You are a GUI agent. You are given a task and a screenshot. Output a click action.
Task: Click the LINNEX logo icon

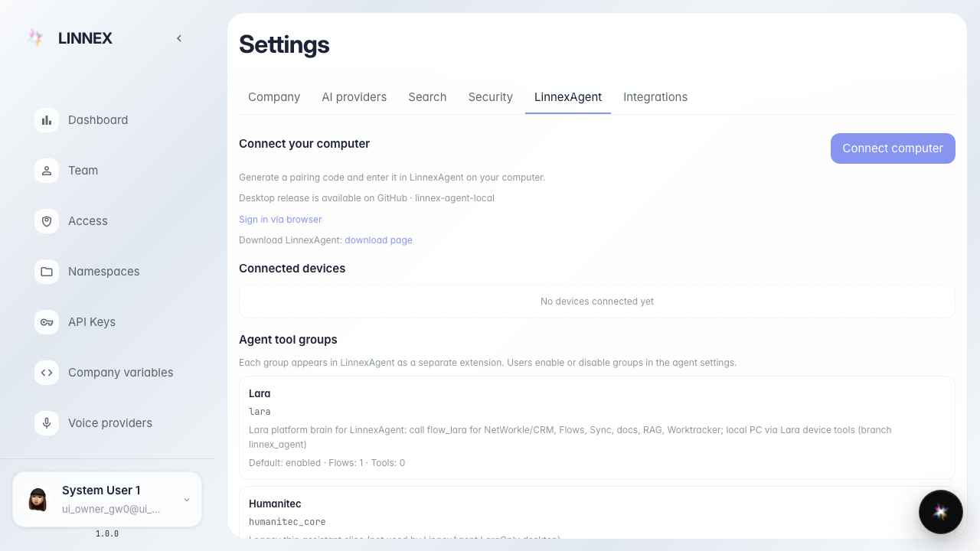coord(35,38)
